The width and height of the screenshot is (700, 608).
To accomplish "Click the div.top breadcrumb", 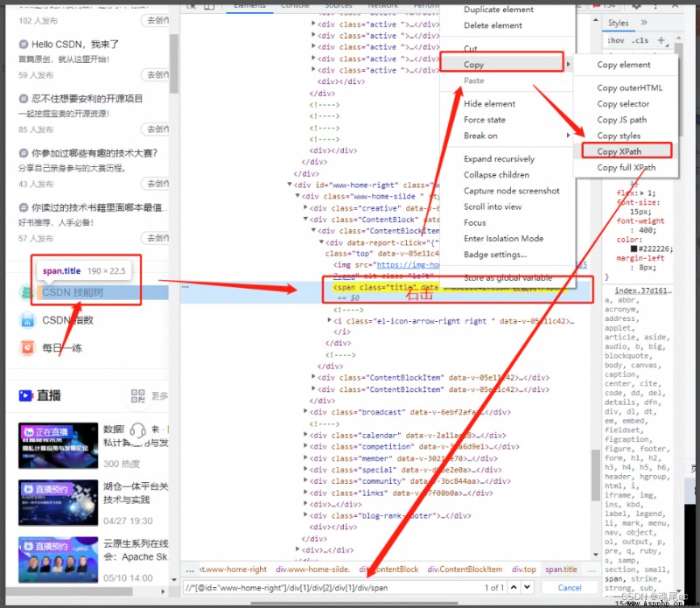I will 523,570.
